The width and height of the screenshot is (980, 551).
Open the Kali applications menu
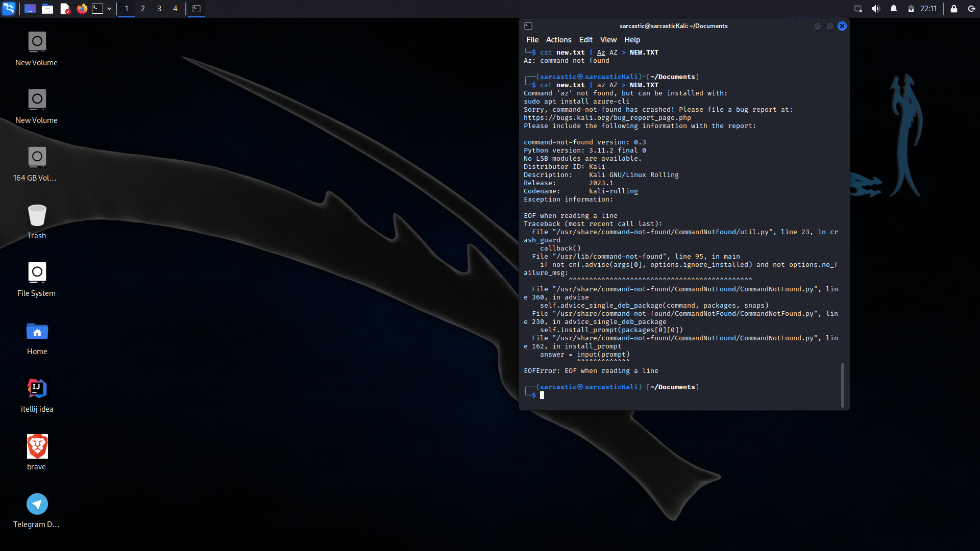9,9
